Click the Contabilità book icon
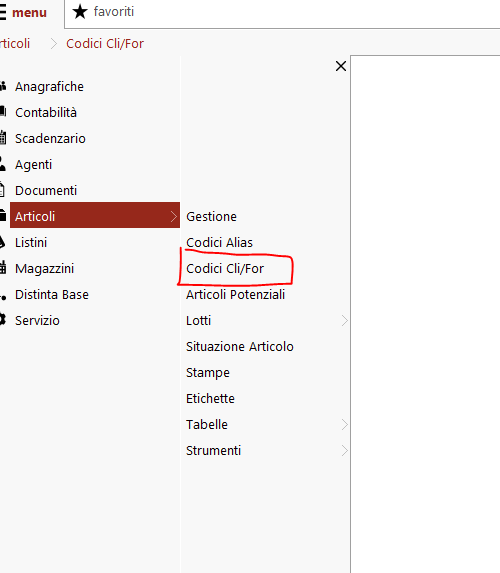The image size is (500, 573). pos(3,111)
